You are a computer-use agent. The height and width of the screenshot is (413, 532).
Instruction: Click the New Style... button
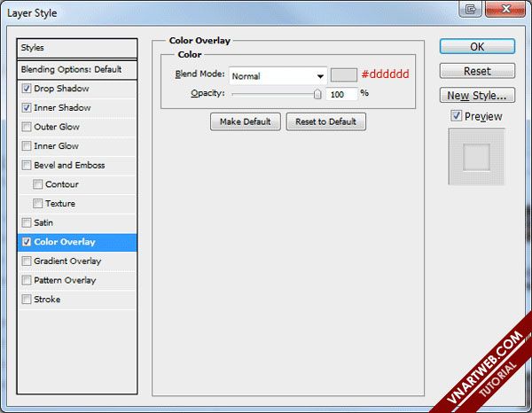coord(477,95)
